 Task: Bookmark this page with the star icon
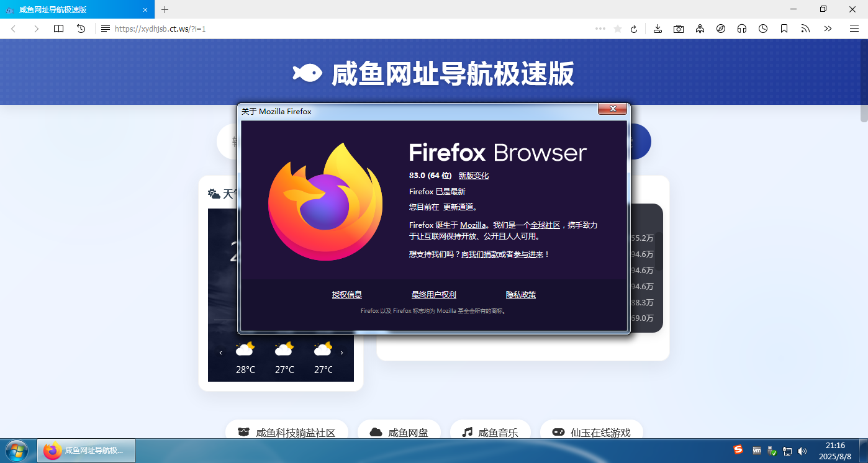coord(617,29)
